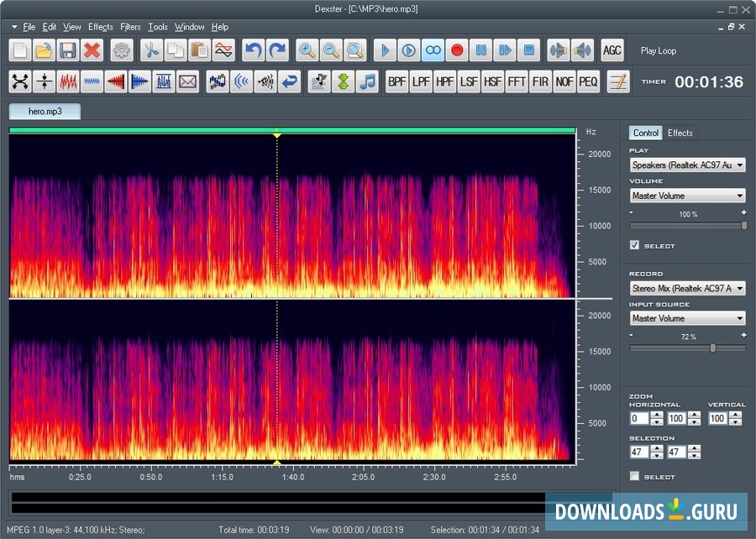This screenshot has height=539, width=756.
Task: Enable the Select checkbox below Selection
Action: point(635,476)
